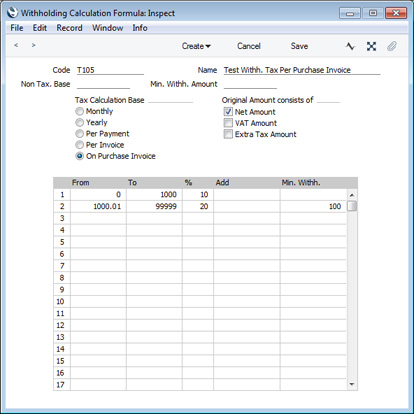Click the Cancel button
The image size is (414, 414).
coord(249,46)
